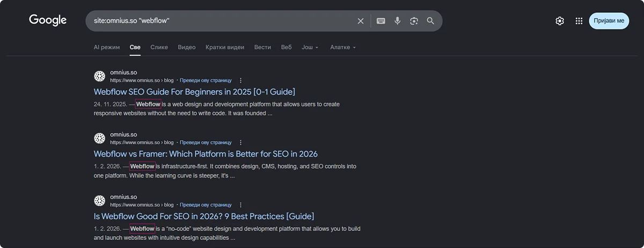Open Google Lens image search icon

point(414,21)
